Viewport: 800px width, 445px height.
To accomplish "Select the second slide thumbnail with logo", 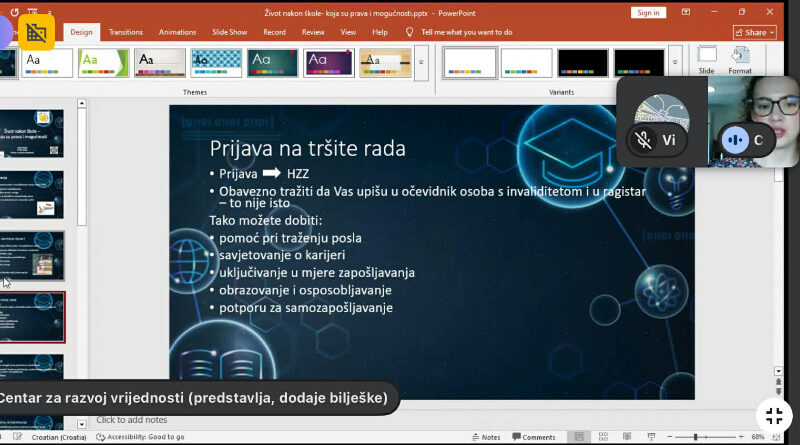I will tap(32, 194).
